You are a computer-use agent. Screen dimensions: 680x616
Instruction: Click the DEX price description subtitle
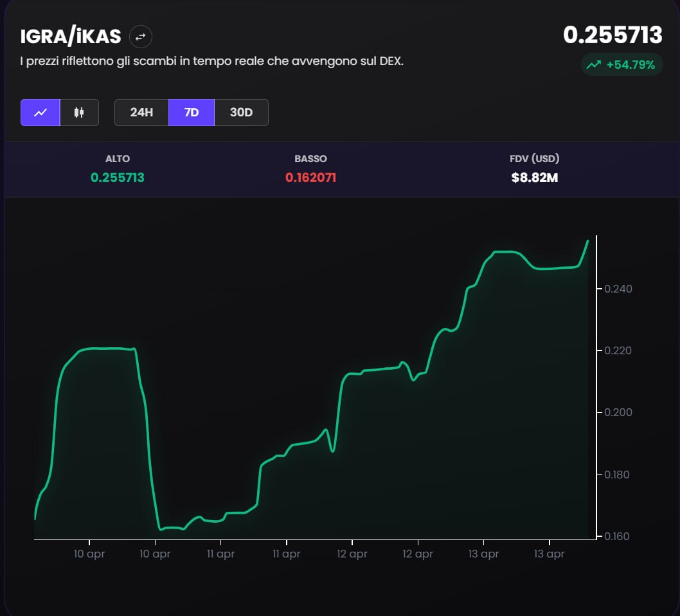point(211,61)
